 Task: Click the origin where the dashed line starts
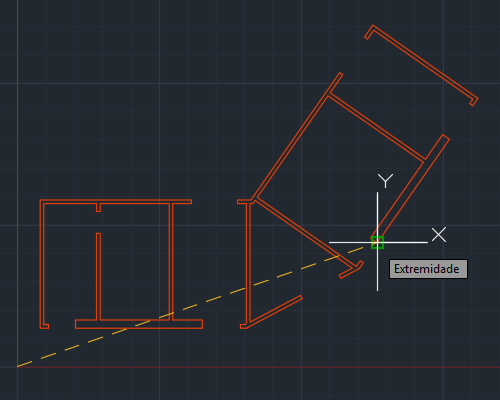18,367
